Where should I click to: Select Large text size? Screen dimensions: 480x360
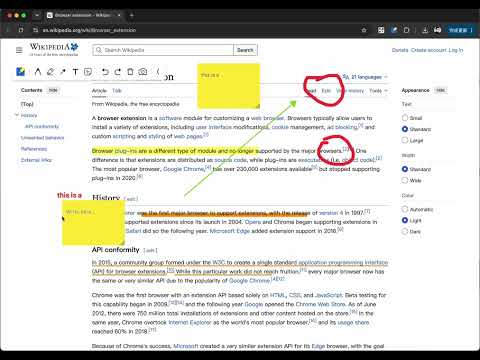click(405, 140)
